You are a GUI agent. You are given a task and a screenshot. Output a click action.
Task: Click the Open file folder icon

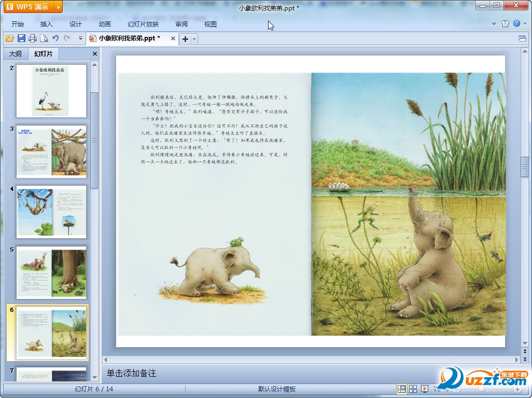click(10, 38)
